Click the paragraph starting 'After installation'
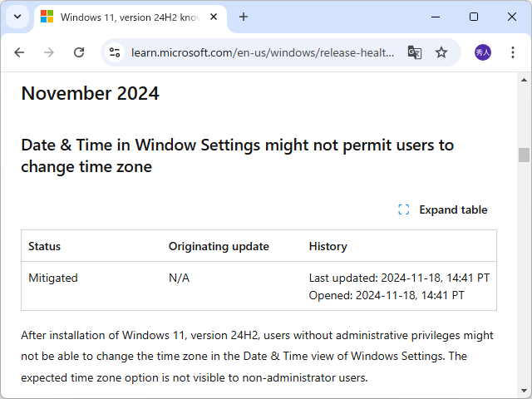Viewport: 532px width, 399px height. [x=257, y=357]
